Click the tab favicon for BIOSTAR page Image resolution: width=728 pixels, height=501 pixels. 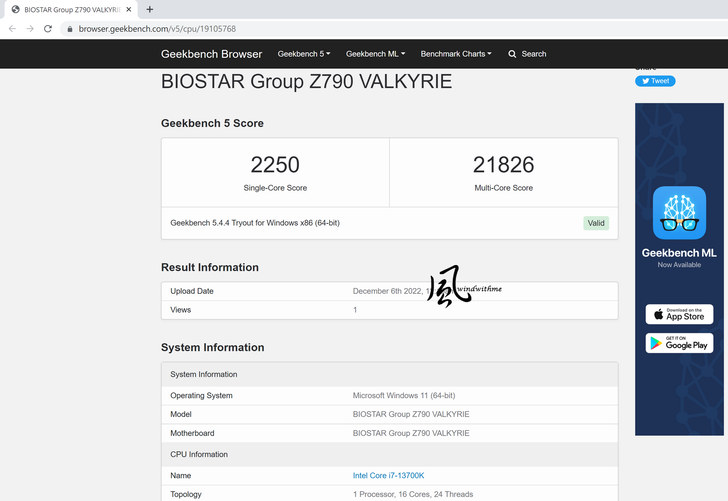point(15,9)
